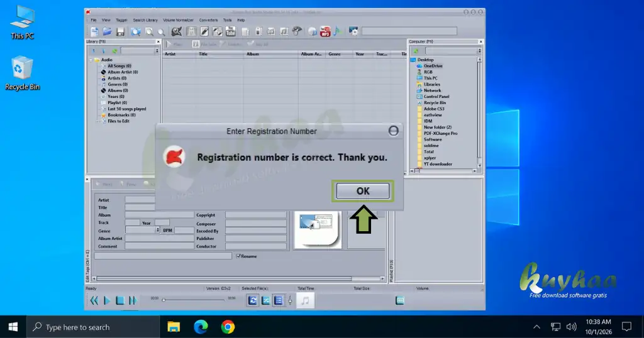Open the Tools menu

click(227, 19)
